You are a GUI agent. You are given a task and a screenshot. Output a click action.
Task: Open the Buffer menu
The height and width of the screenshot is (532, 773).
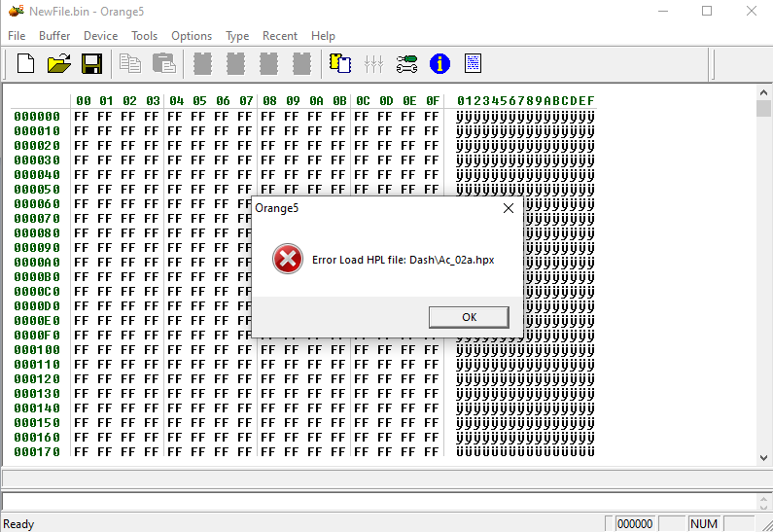pyautogui.click(x=54, y=36)
